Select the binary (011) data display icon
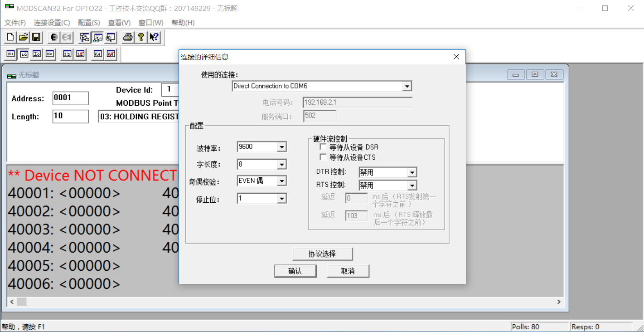Image resolution: width=644 pixels, height=332 pixels. tap(10, 54)
